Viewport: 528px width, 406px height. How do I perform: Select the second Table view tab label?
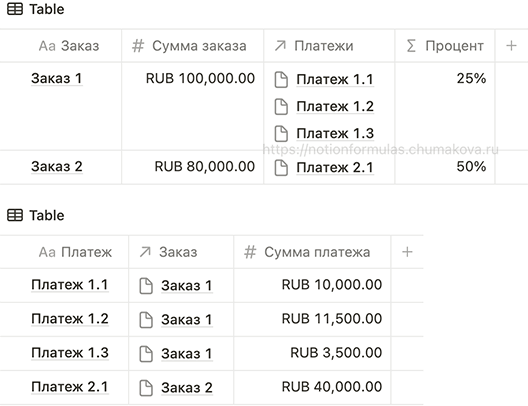coord(46,215)
